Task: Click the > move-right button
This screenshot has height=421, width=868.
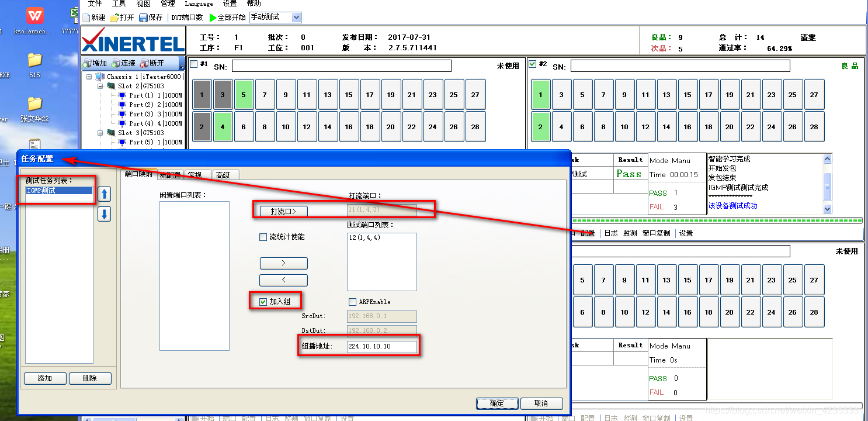Action: (283, 263)
